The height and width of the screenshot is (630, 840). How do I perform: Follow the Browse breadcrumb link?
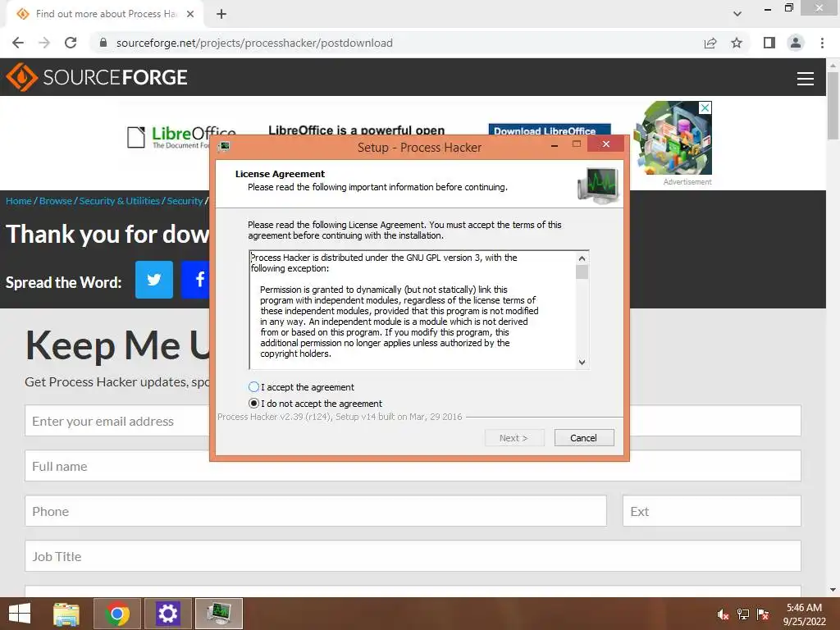tap(56, 201)
